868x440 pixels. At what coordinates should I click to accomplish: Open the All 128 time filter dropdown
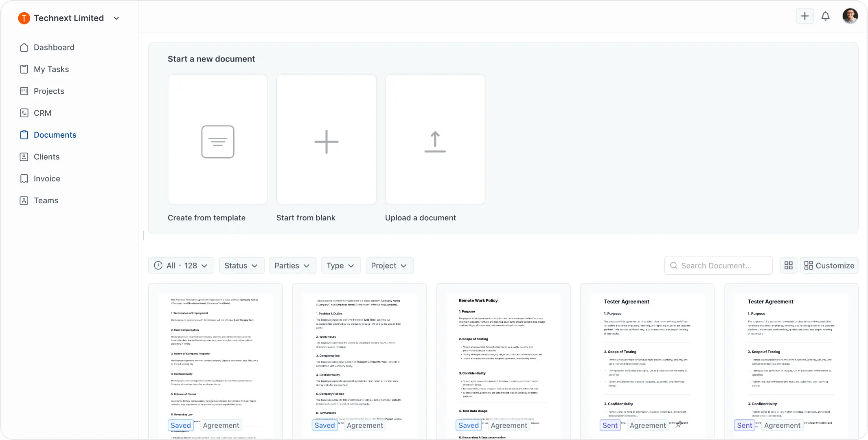click(x=181, y=266)
